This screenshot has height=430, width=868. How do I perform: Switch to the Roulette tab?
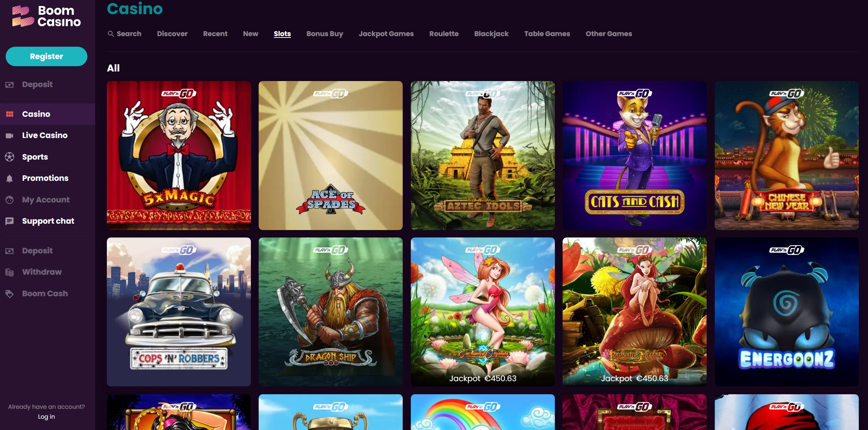coord(444,34)
